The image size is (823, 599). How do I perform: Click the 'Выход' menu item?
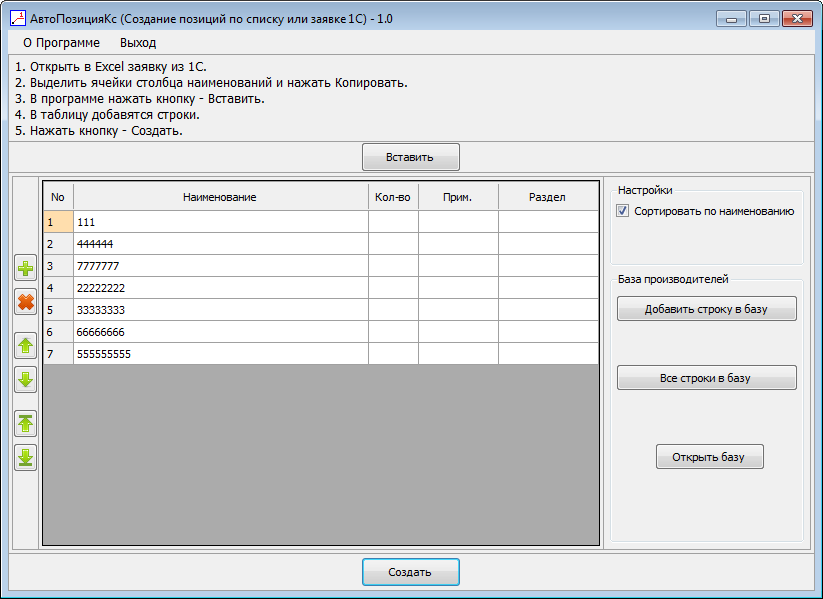pos(138,43)
